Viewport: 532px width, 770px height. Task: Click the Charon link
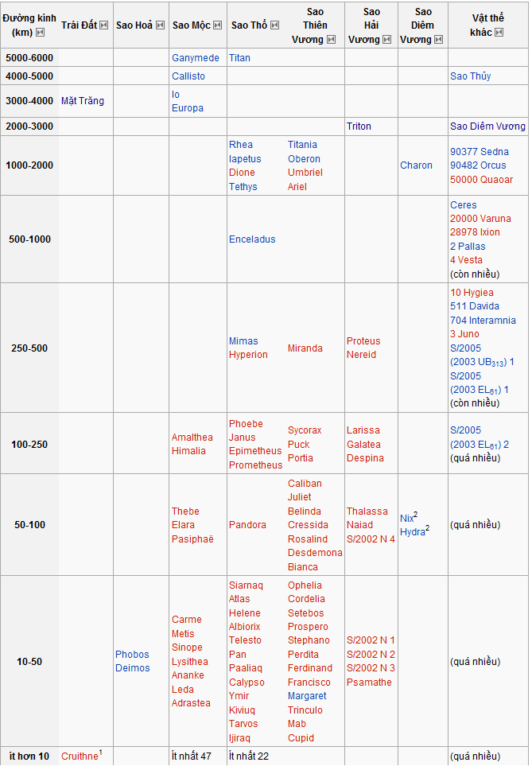[x=416, y=165]
